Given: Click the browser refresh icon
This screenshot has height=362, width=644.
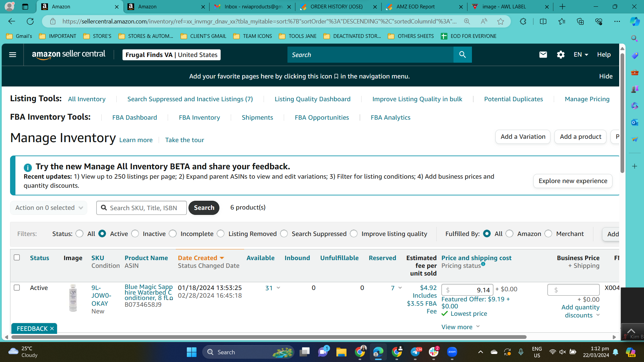Looking at the screenshot, I should pyautogui.click(x=30, y=21).
